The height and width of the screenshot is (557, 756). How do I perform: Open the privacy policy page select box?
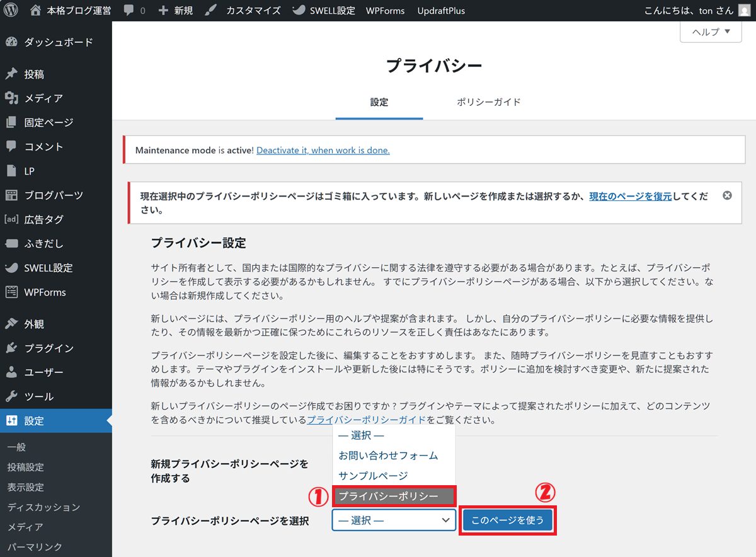[394, 520]
